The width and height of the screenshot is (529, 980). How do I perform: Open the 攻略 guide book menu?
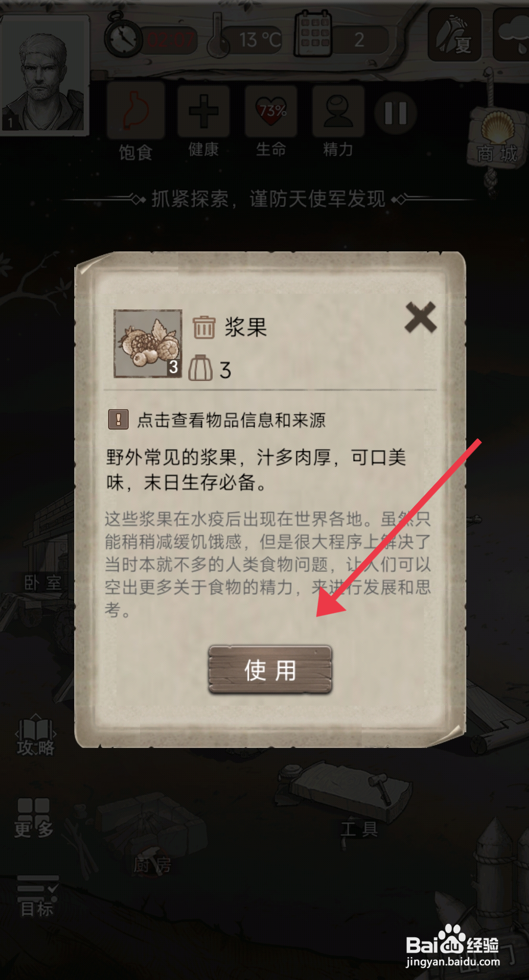pos(36,735)
